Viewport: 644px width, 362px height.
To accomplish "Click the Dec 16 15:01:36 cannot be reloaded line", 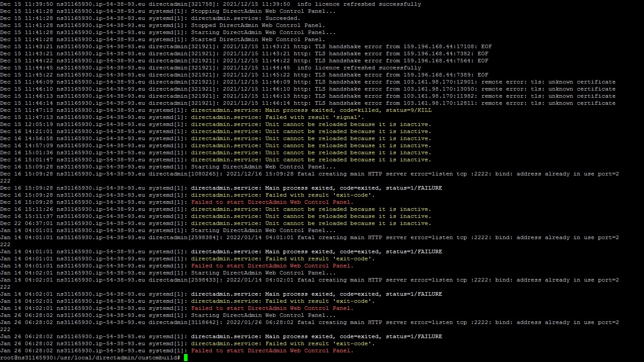I will click(x=216, y=152).
